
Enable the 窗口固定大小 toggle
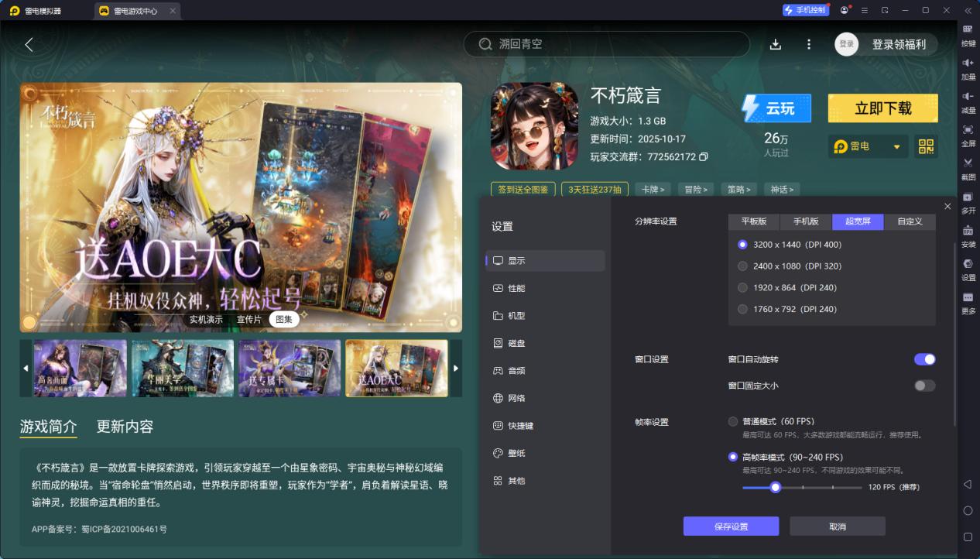923,385
